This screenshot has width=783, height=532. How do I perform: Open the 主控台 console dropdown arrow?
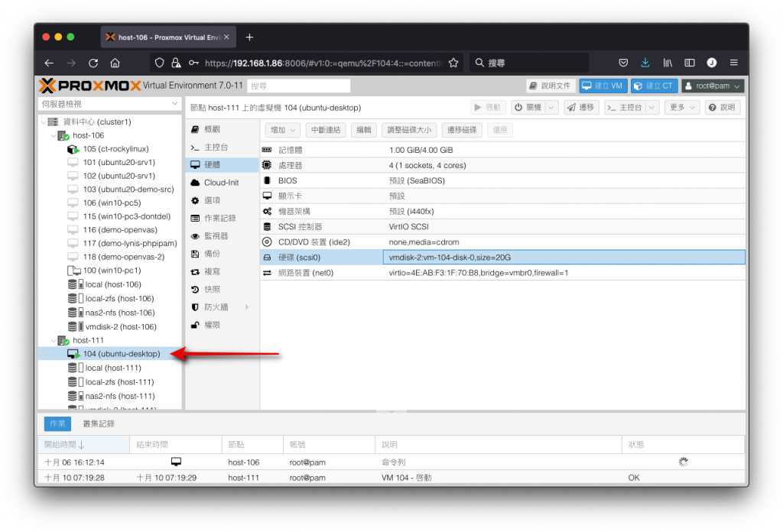651,107
